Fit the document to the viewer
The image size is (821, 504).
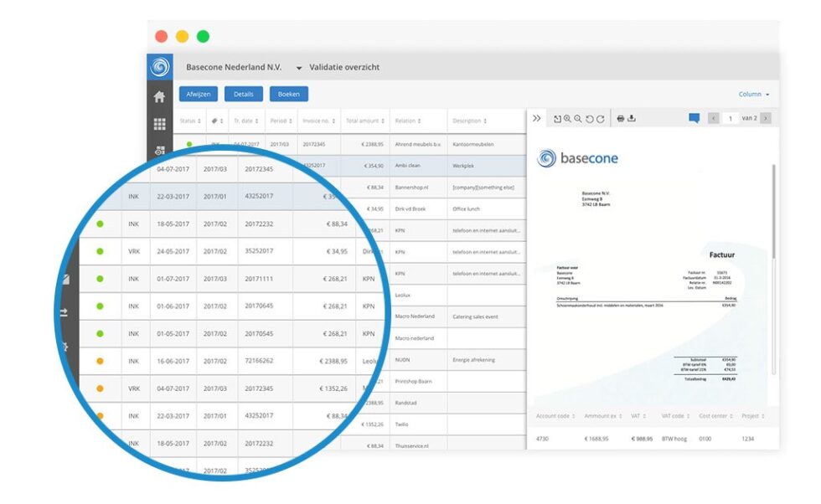point(557,119)
